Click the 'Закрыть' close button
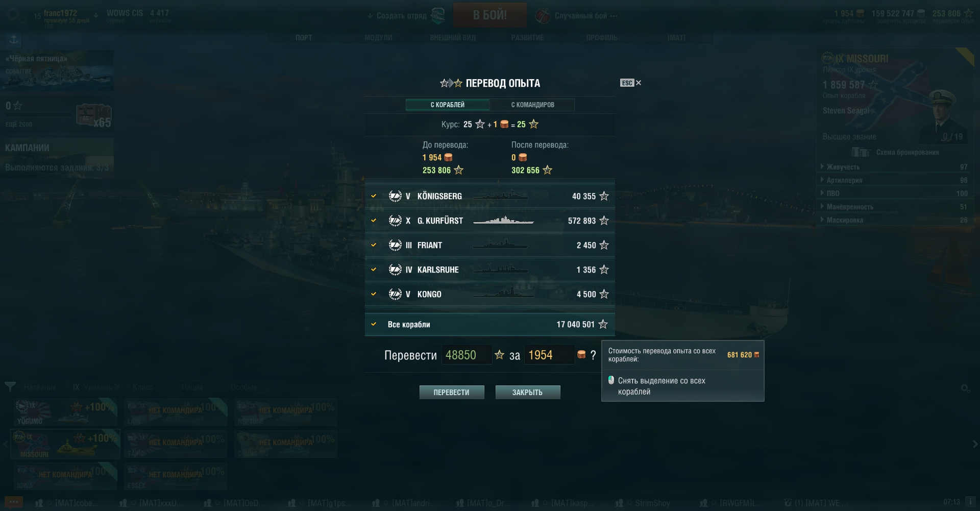 click(528, 392)
